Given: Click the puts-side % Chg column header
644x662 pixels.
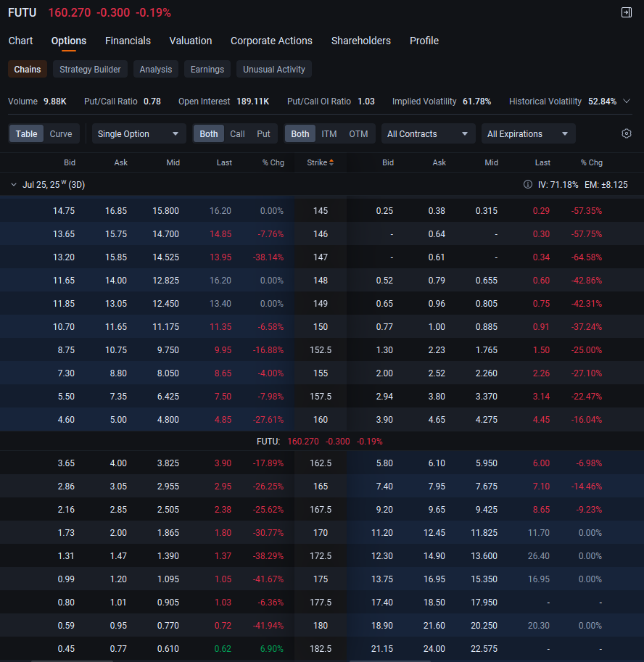Looking at the screenshot, I should [x=591, y=162].
